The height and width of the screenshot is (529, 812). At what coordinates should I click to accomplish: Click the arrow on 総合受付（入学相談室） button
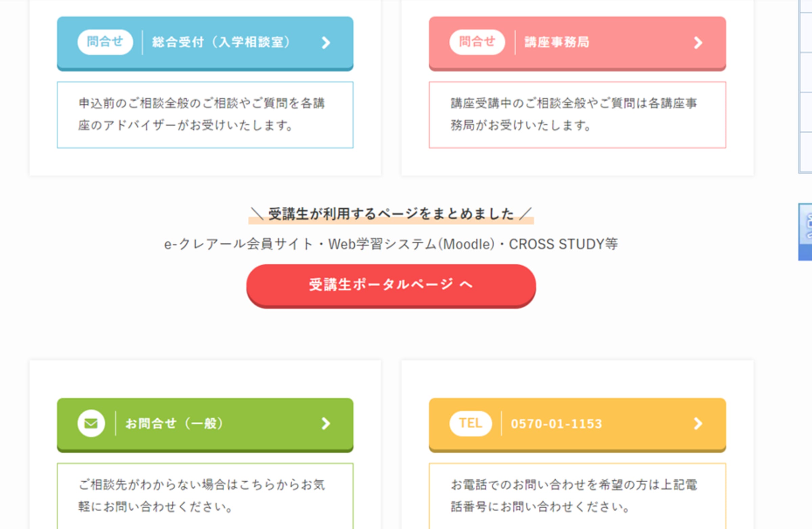(326, 43)
